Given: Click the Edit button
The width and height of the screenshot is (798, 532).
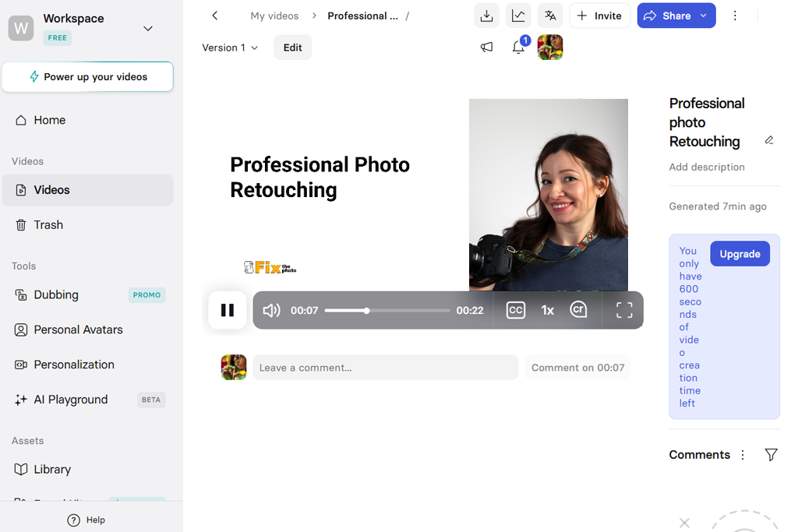Looking at the screenshot, I should pyautogui.click(x=293, y=48).
